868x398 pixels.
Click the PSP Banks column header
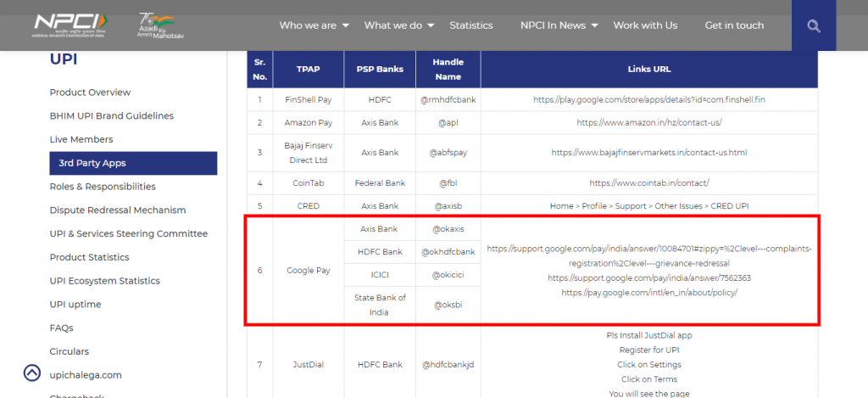point(380,70)
